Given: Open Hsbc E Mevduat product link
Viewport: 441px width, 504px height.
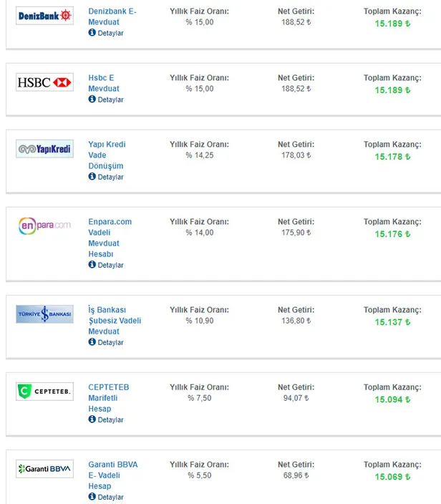Looking at the screenshot, I should 104,83.
